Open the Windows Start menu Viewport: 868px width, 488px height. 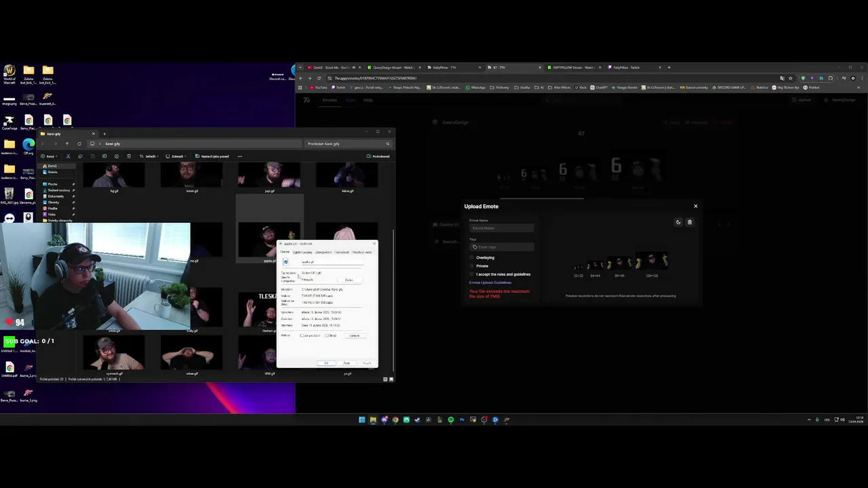[x=361, y=420]
